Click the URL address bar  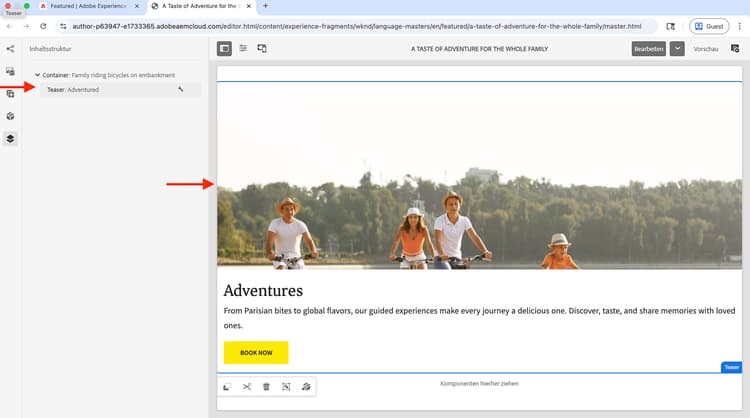pyautogui.click(x=356, y=26)
